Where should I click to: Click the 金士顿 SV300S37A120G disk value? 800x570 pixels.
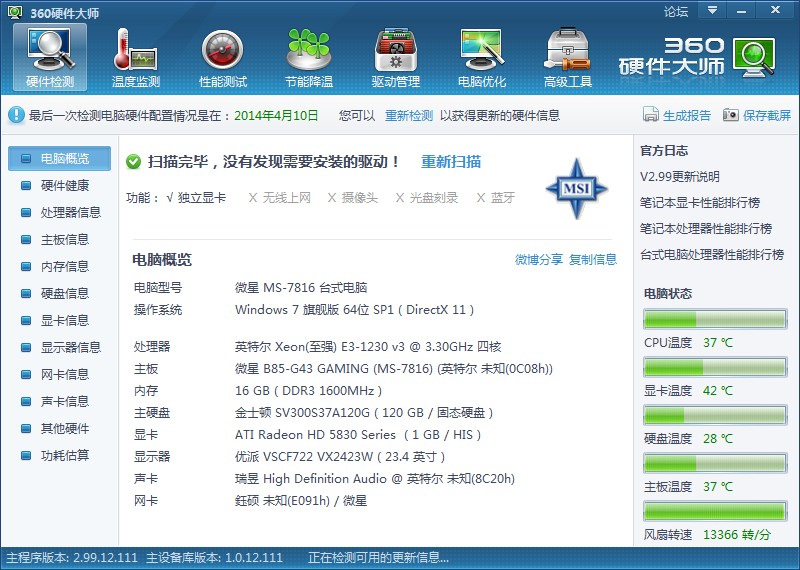[364, 413]
